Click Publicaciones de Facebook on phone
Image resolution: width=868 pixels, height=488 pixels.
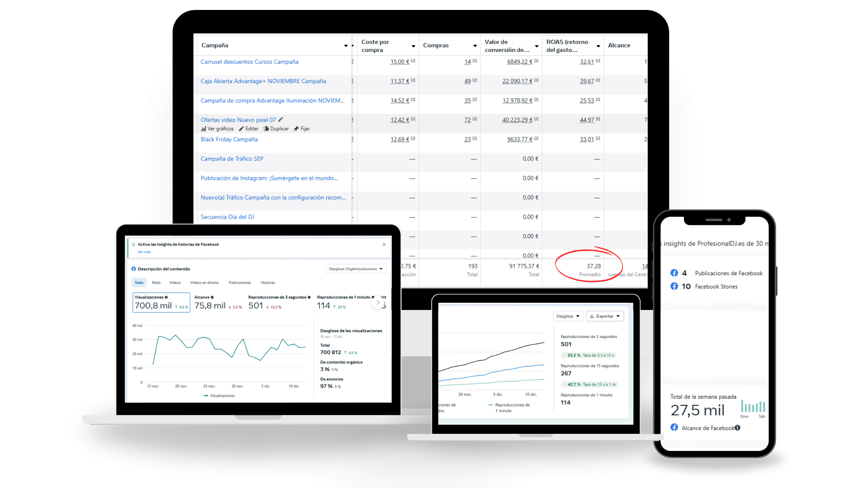pos(728,273)
